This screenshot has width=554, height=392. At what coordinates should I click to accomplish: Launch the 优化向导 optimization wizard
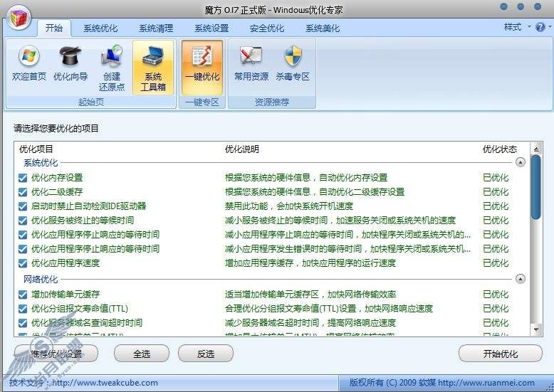click(70, 63)
